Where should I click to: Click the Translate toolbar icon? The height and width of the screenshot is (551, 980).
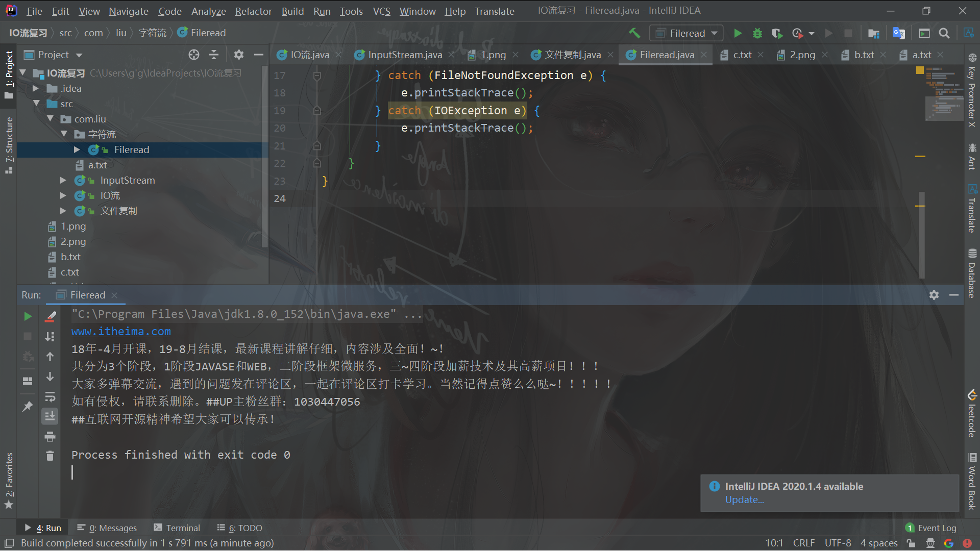[x=898, y=33]
